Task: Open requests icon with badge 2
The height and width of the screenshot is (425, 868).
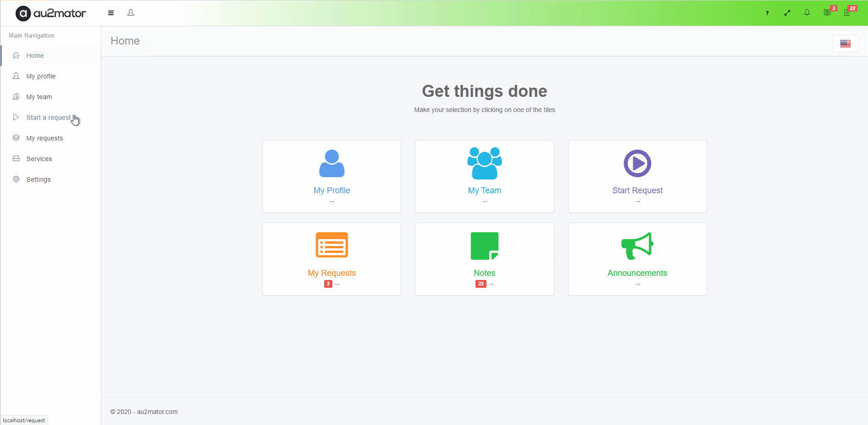Action: tap(827, 12)
